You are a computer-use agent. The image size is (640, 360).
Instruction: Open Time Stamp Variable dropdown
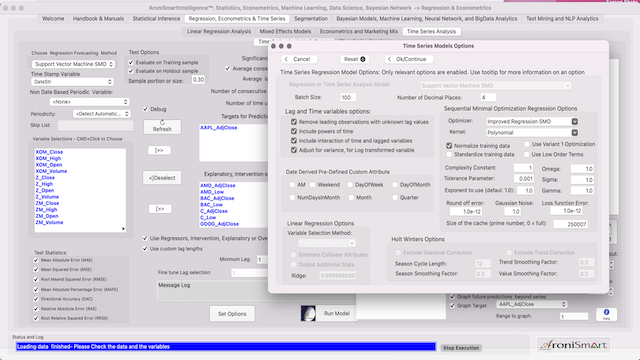click(72, 82)
